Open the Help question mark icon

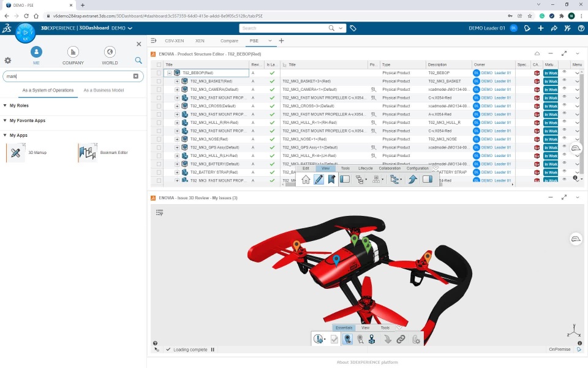pyautogui.click(x=581, y=28)
